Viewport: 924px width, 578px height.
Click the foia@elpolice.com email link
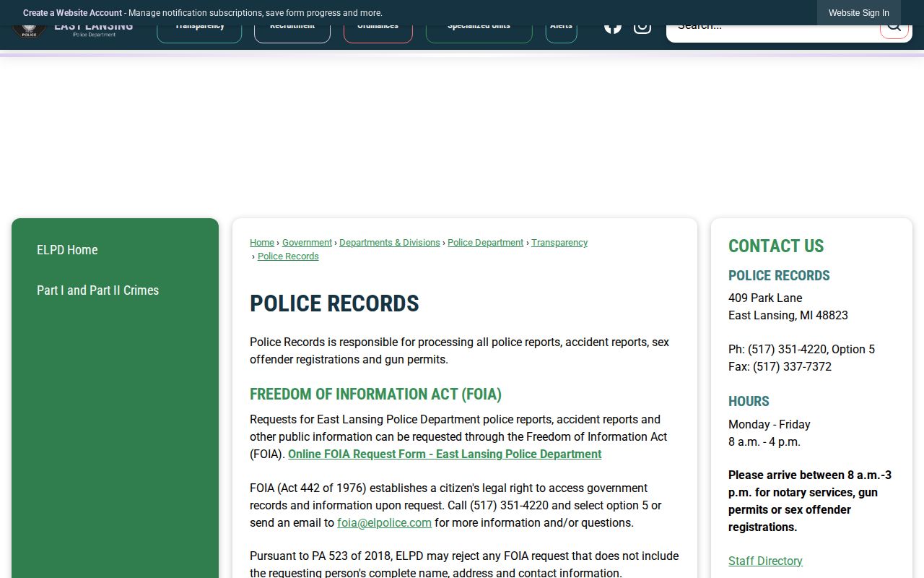point(384,523)
